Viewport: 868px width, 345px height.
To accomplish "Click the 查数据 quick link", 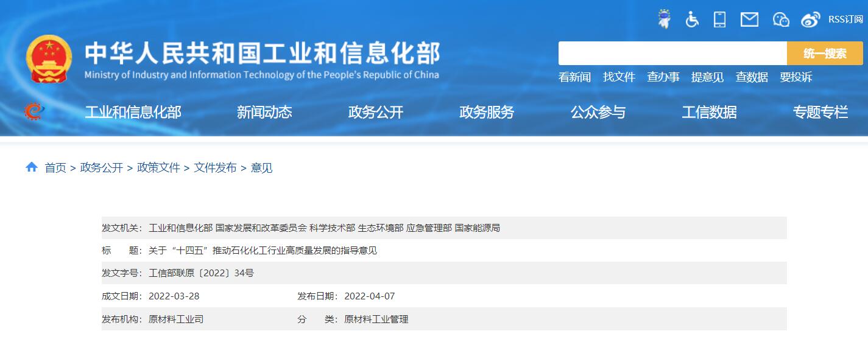I will [x=752, y=77].
